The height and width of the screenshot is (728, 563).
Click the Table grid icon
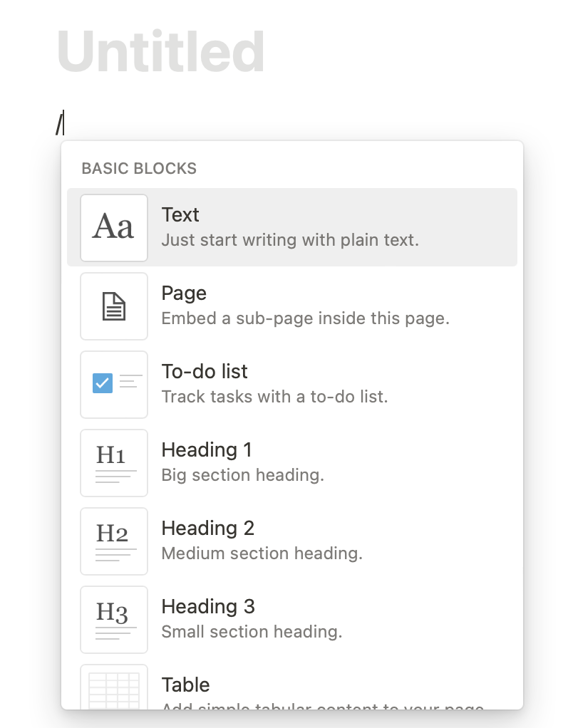(x=114, y=689)
